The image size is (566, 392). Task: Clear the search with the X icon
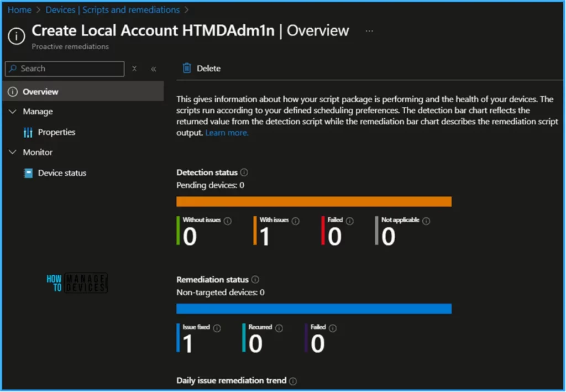[x=134, y=69]
